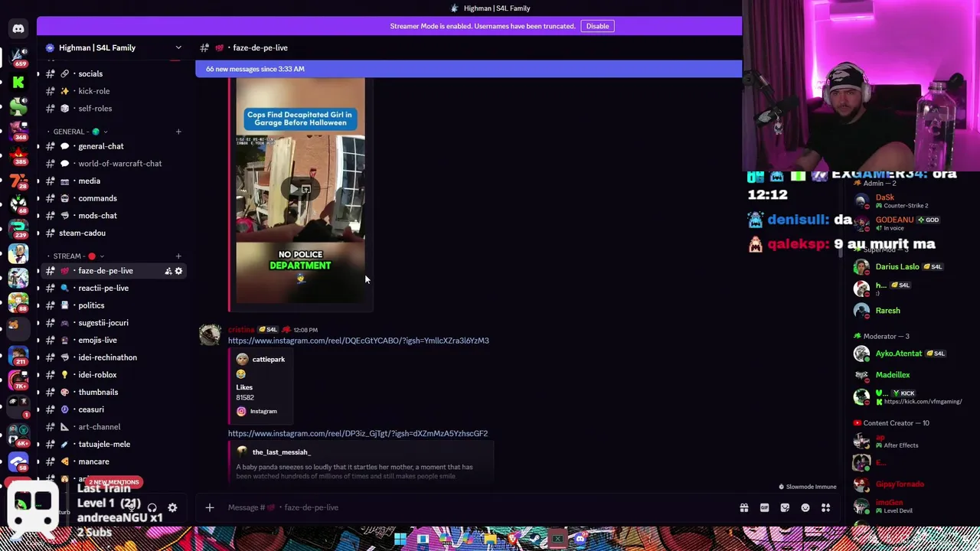Open the general-chat channel
The height and width of the screenshot is (551, 980).
[x=113, y=146]
